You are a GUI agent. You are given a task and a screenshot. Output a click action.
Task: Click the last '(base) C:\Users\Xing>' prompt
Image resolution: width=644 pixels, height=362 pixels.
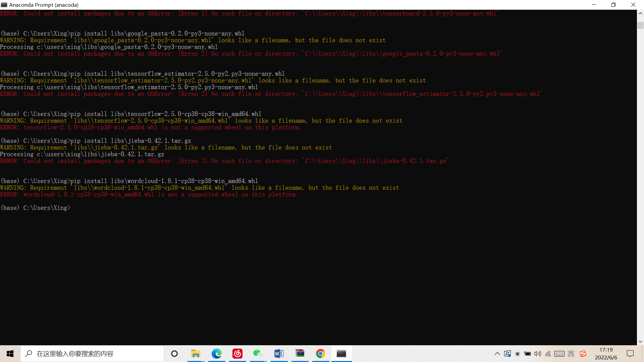(36, 208)
